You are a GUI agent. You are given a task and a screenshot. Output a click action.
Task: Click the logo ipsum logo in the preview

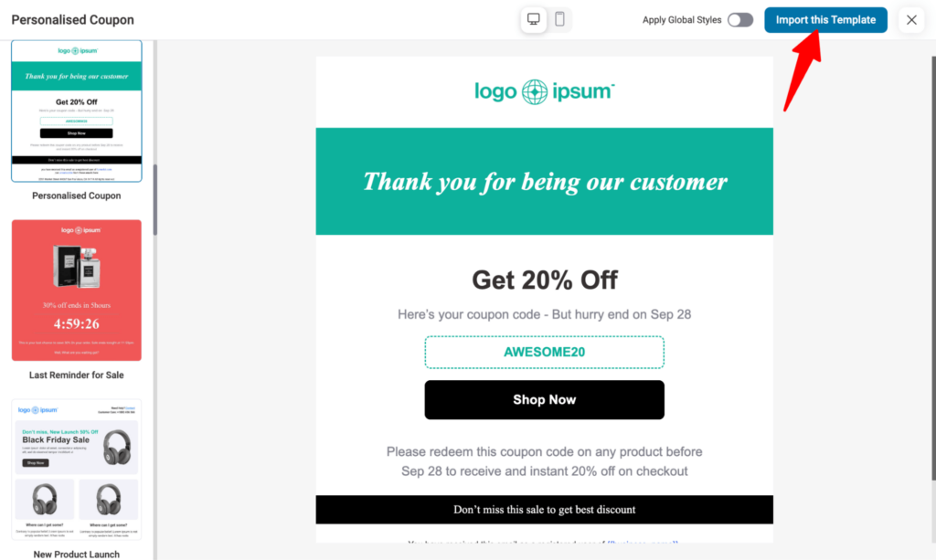[x=544, y=91]
